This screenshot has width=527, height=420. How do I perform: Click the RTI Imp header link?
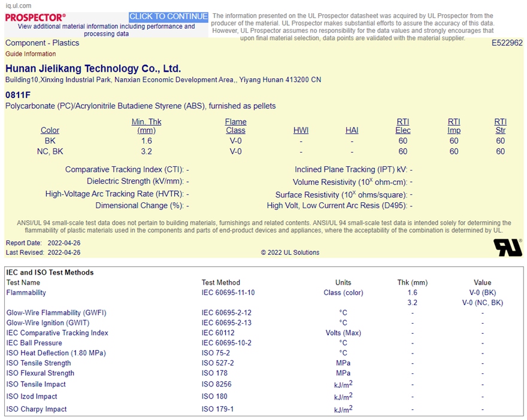click(x=454, y=126)
